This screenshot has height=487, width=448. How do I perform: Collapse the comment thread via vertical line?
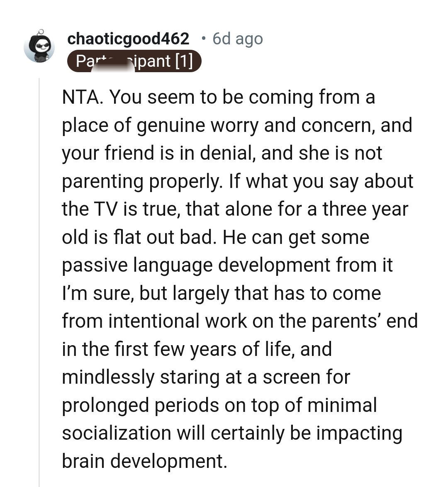pos(39,282)
